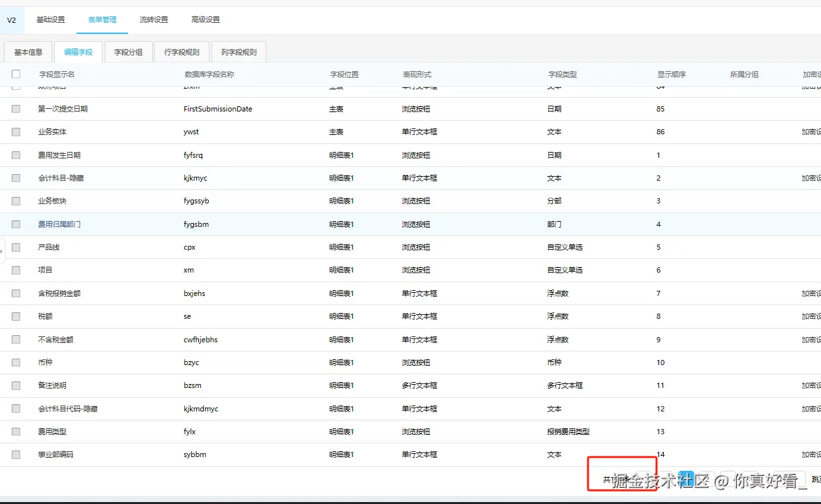Viewport: 821px width, 504px height.
Task: Tick the checkbox for the 项目 row
Action: [x=16, y=270]
